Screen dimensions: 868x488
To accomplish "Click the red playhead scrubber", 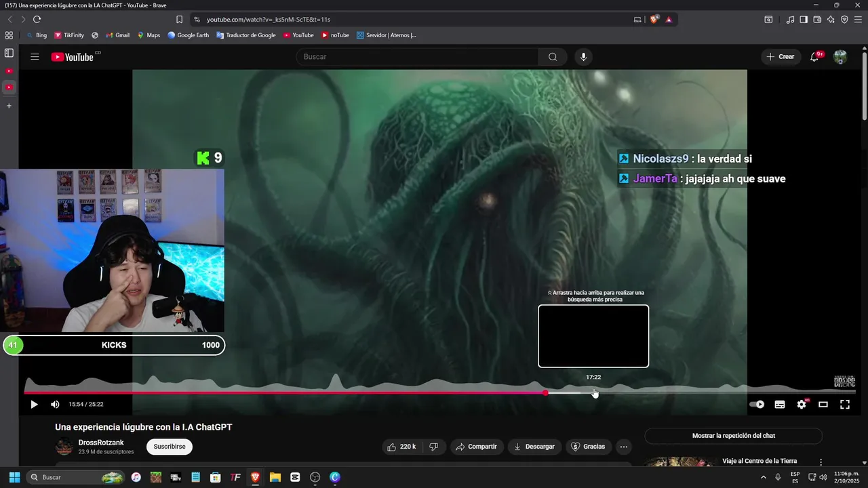I will click(545, 392).
